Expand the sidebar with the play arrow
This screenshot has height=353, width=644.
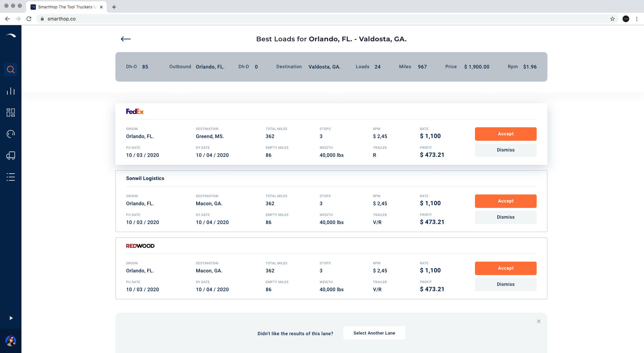pos(11,318)
